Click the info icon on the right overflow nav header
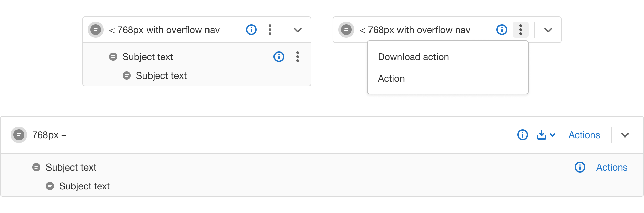This screenshot has height=213, width=644. pyautogui.click(x=501, y=30)
